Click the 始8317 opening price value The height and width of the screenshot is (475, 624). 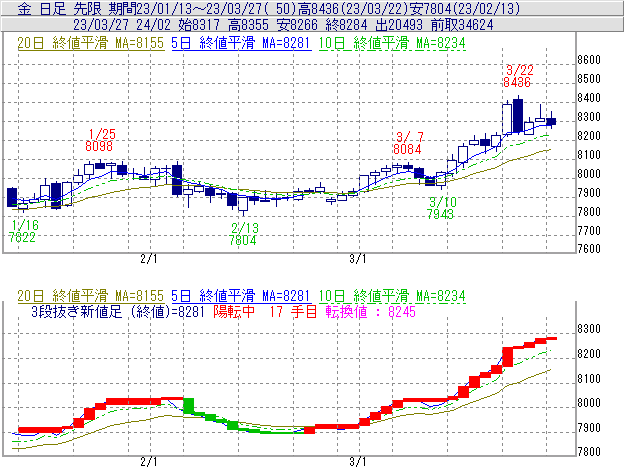pyautogui.click(x=199, y=25)
